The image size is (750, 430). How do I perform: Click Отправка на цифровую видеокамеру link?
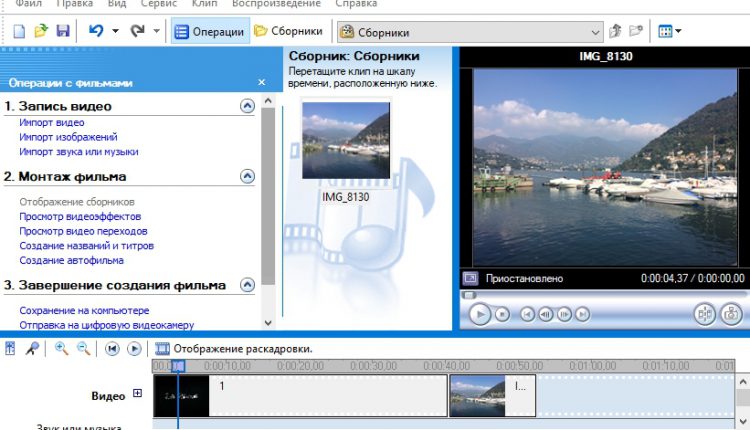(107, 325)
